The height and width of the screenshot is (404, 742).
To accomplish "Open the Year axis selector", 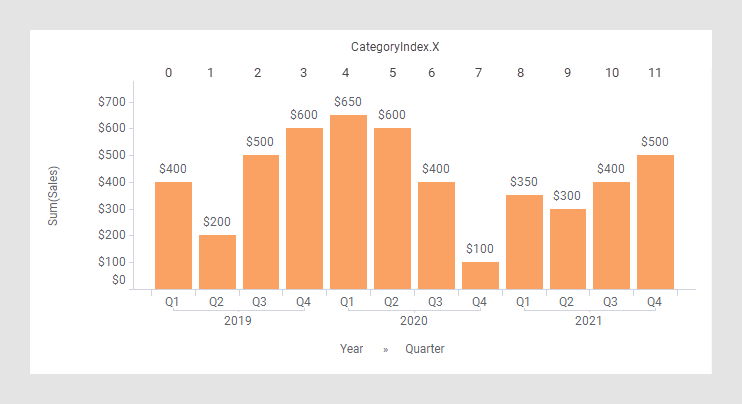I will [352, 349].
